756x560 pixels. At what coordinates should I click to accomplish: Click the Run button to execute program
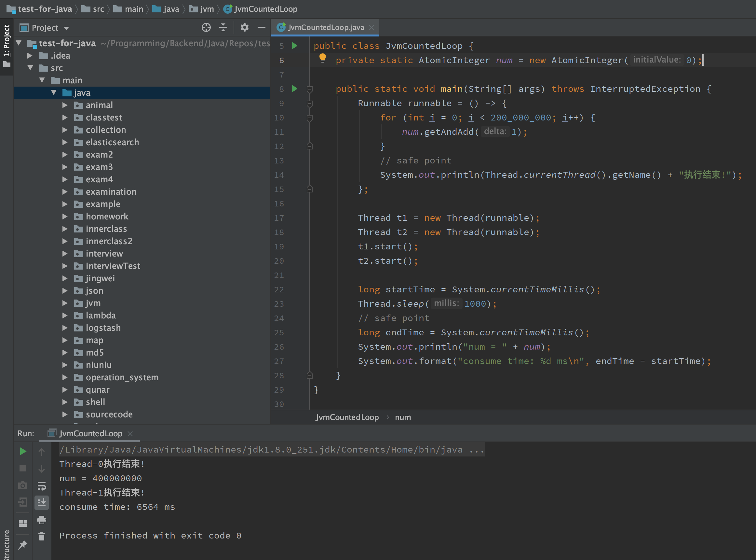23,451
